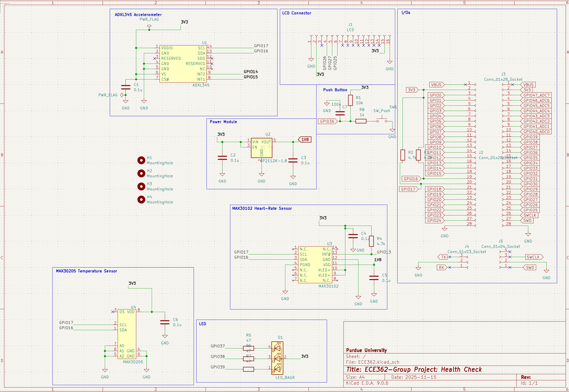The height and width of the screenshot is (392, 569).
Task: Select mounting hole H1 symbol
Action: (x=141, y=160)
